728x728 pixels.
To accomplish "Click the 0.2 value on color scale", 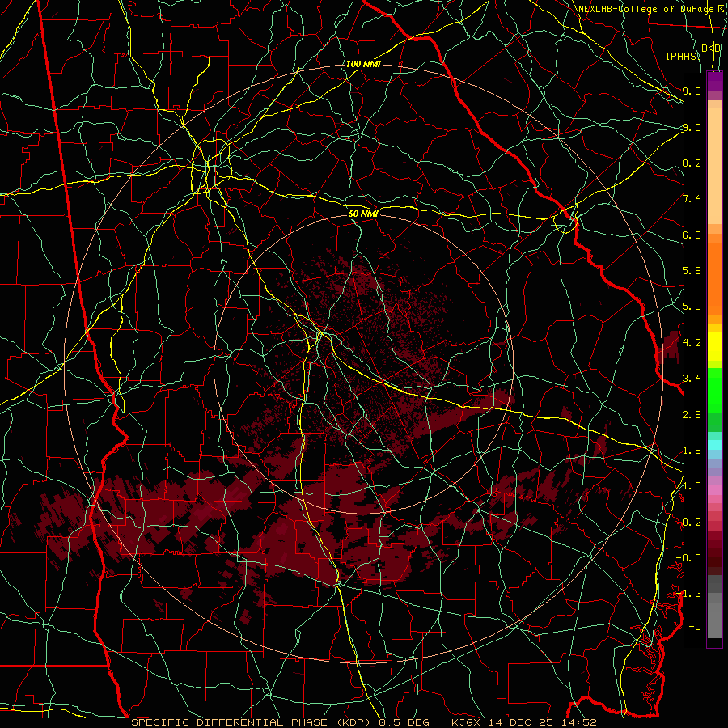I will click(x=692, y=523).
